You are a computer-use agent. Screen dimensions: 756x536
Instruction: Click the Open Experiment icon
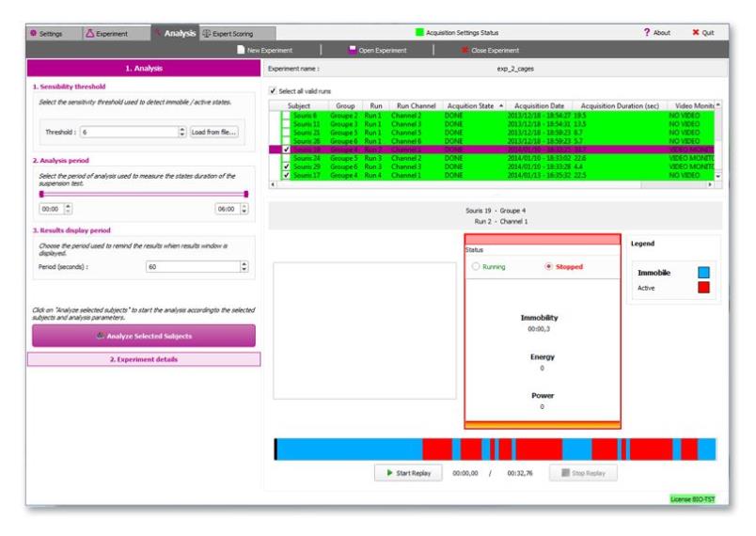[352, 50]
